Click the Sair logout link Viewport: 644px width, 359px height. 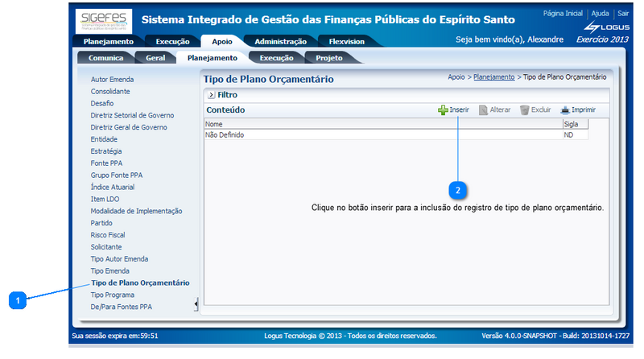(x=623, y=14)
